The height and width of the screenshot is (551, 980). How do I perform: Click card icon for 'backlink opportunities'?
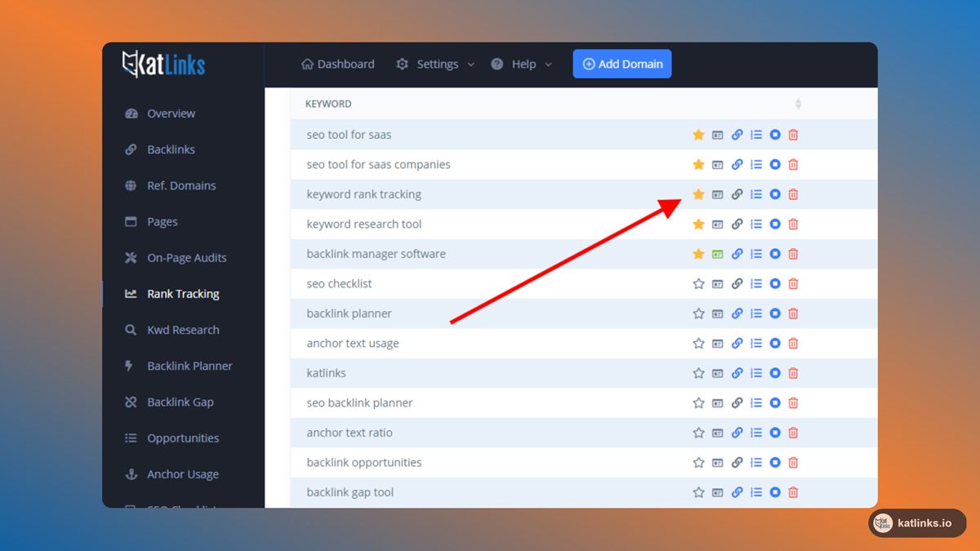tap(717, 462)
